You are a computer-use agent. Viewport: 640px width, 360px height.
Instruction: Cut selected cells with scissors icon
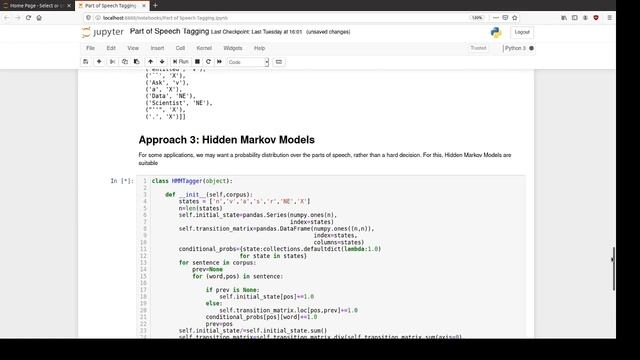[x=112, y=62]
